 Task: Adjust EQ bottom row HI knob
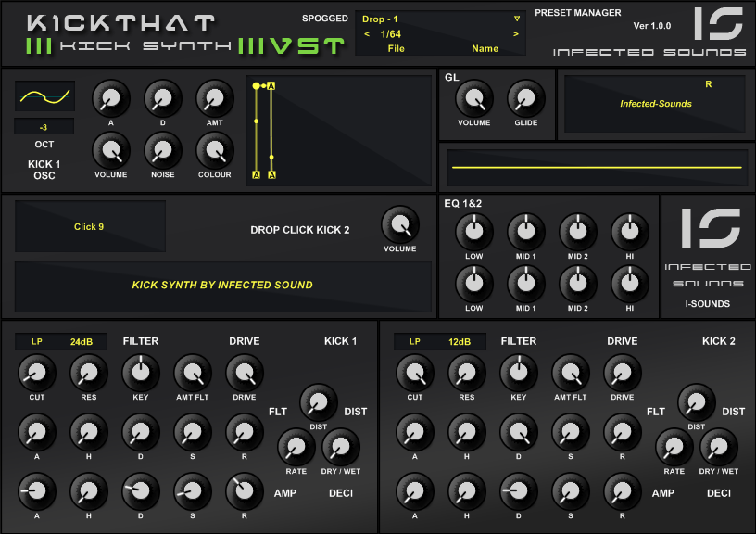(630, 283)
